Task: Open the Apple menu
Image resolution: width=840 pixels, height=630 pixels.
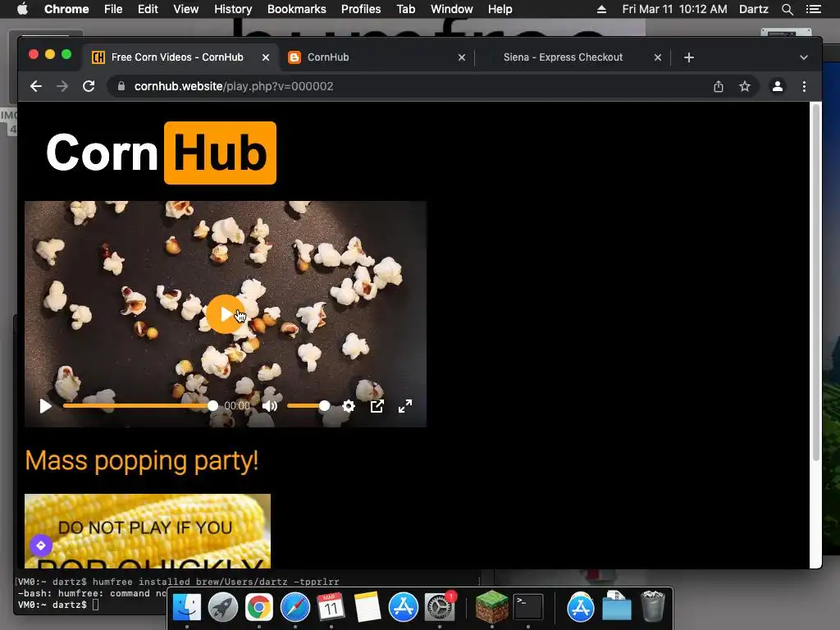Action: click(22, 9)
